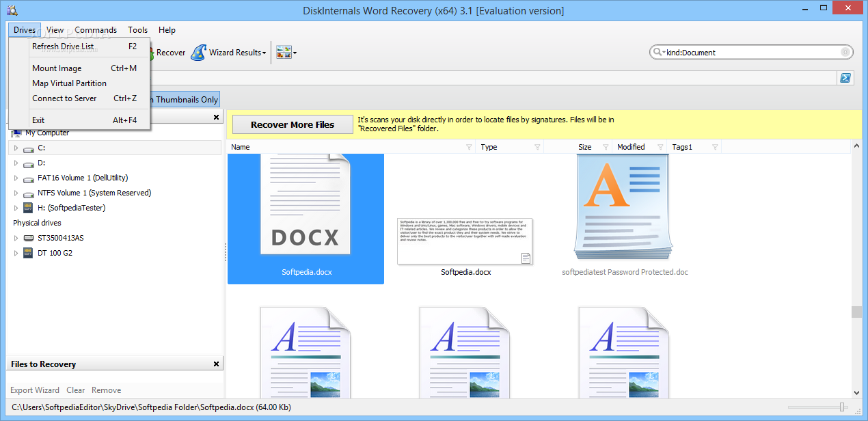Expand FAT16 Volume 1 (DellUtility) node

pos(16,178)
